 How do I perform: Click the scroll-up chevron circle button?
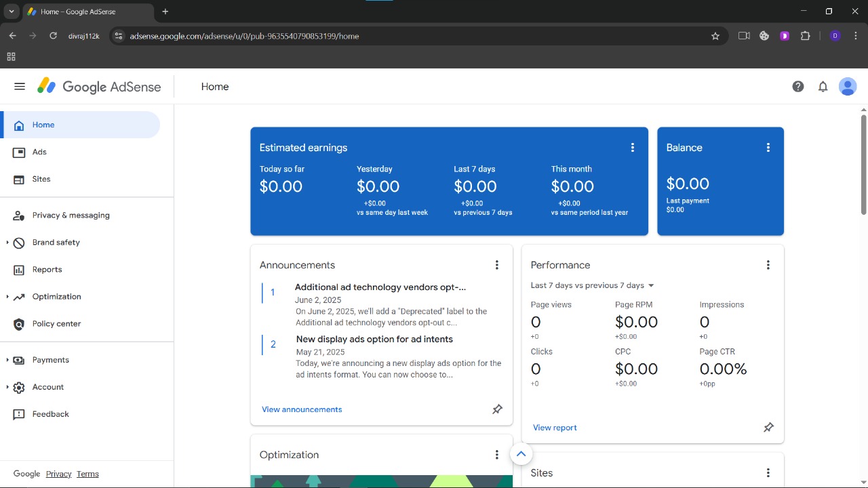[521, 454]
